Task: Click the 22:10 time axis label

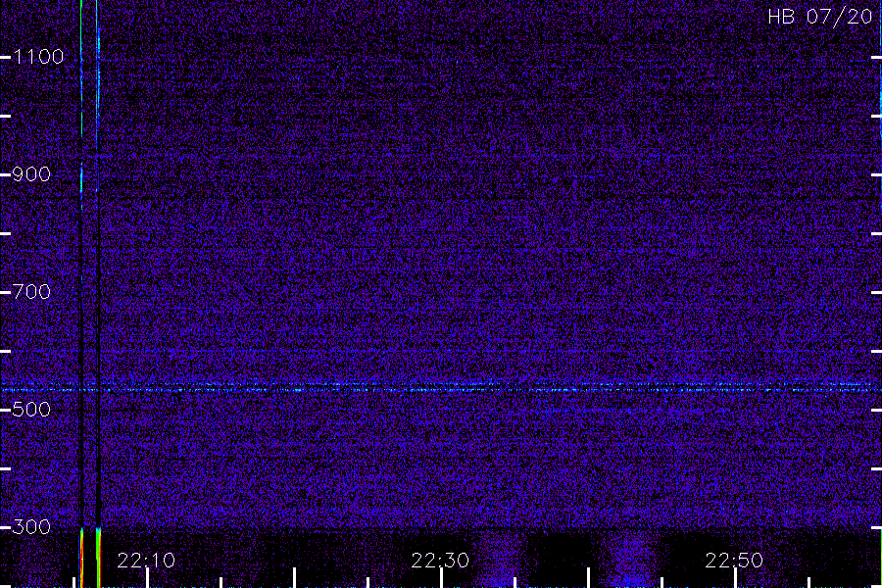Action: pyautogui.click(x=146, y=561)
